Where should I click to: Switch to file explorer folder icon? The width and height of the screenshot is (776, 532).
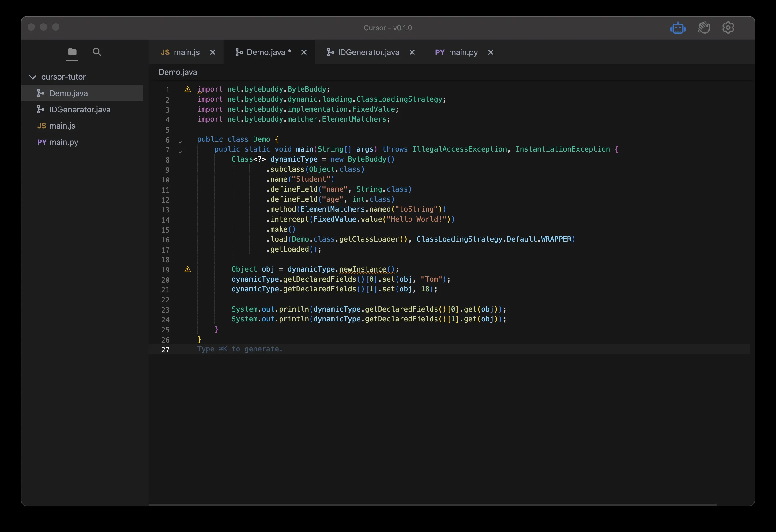[x=72, y=52]
